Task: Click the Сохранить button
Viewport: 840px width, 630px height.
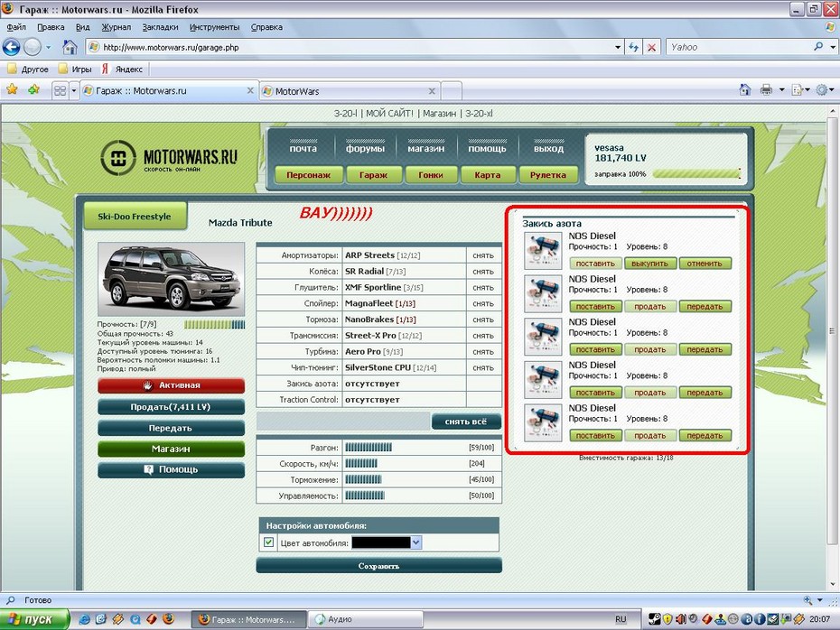Action: click(378, 566)
